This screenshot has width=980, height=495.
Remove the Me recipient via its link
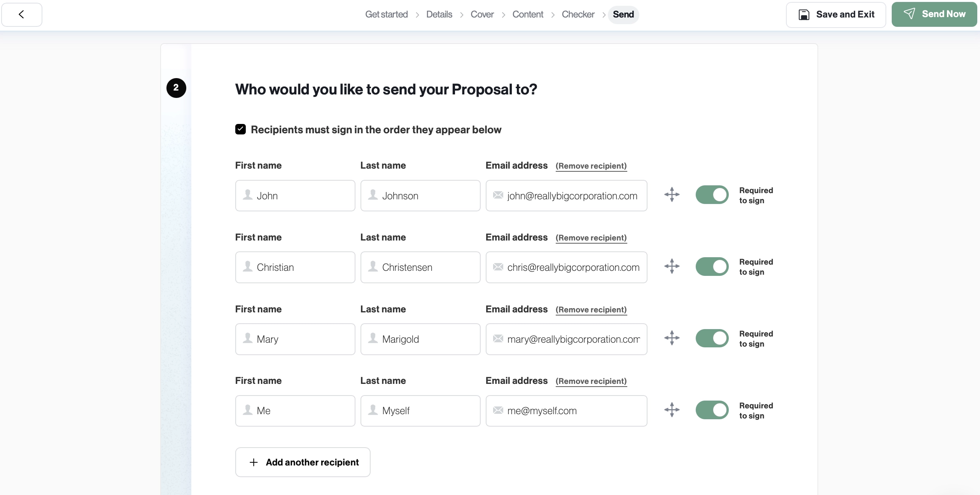(591, 381)
